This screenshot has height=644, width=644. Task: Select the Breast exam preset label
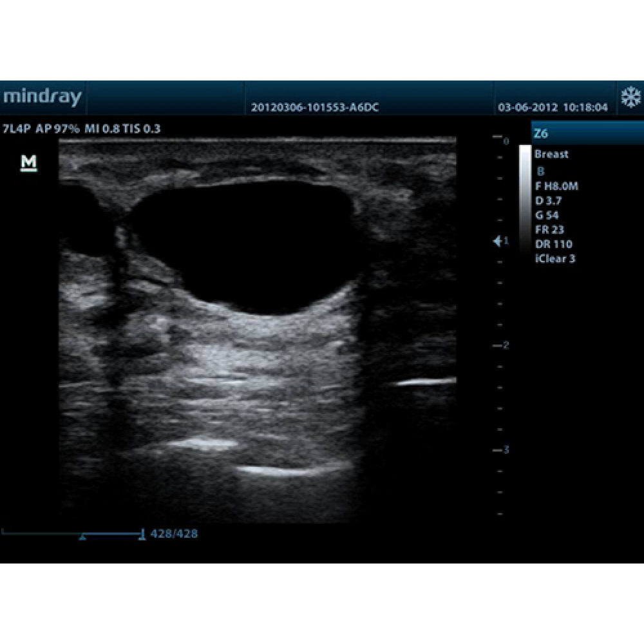click(551, 155)
